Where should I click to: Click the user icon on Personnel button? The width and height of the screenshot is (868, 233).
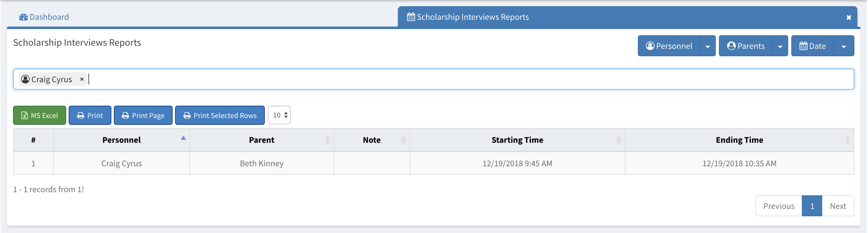[650, 46]
